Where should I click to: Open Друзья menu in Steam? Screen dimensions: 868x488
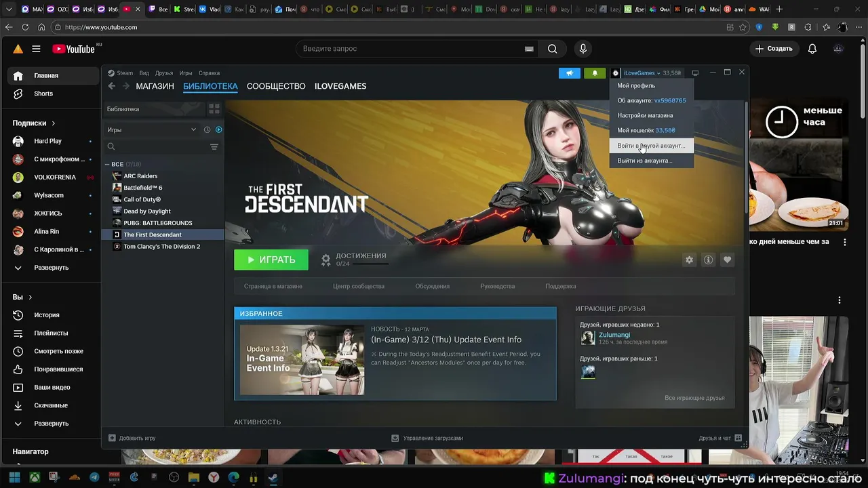(164, 73)
